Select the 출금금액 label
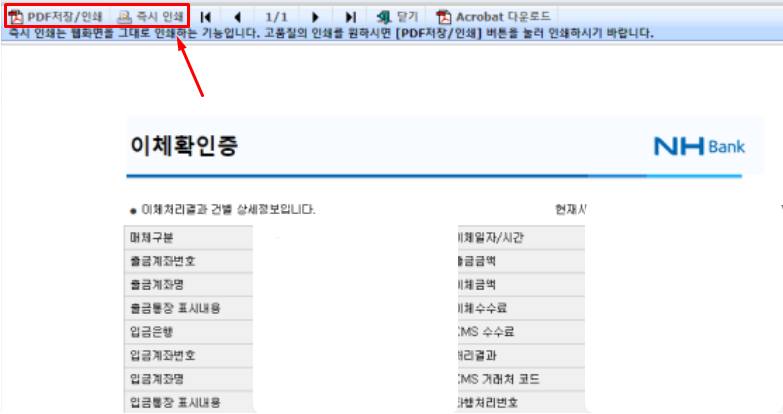 tap(476, 261)
